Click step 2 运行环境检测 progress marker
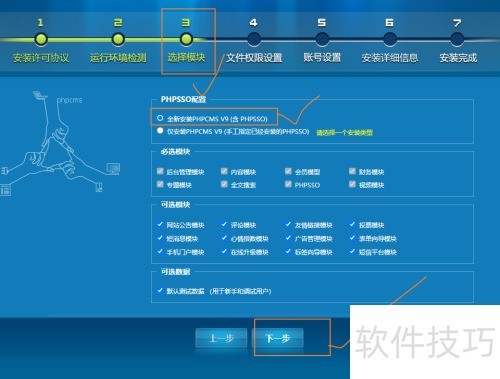 pyautogui.click(x=118, y=39)
